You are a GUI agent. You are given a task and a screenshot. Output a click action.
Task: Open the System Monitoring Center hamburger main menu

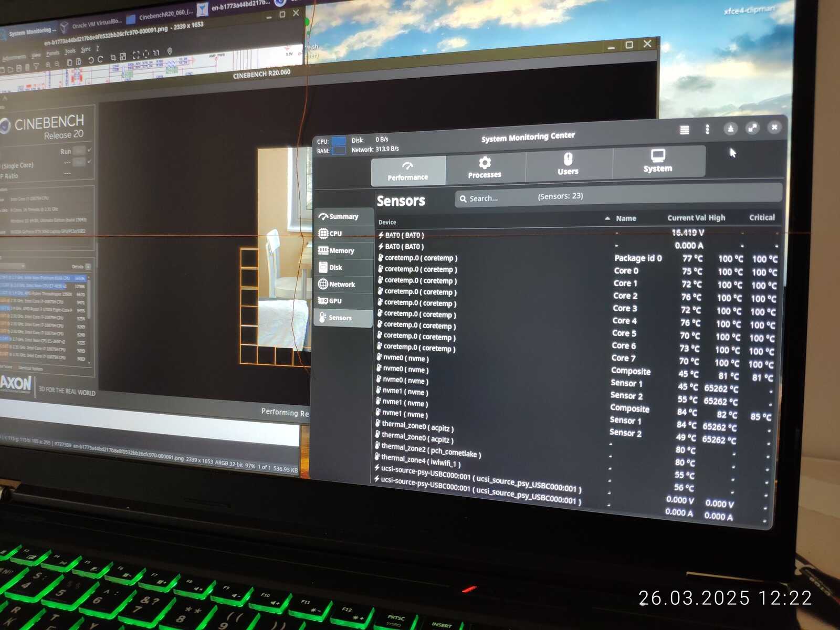point(684,130)
